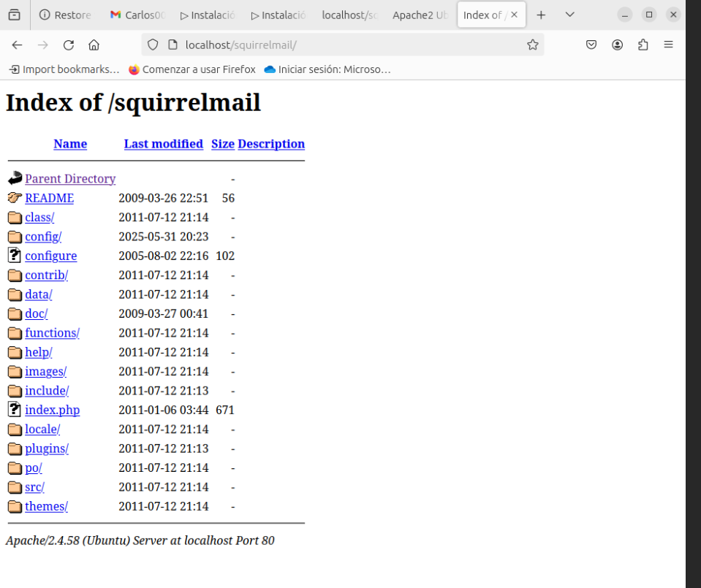Open the class/ folder
This screenshot has width=701, height=588.
pos(39,217)
